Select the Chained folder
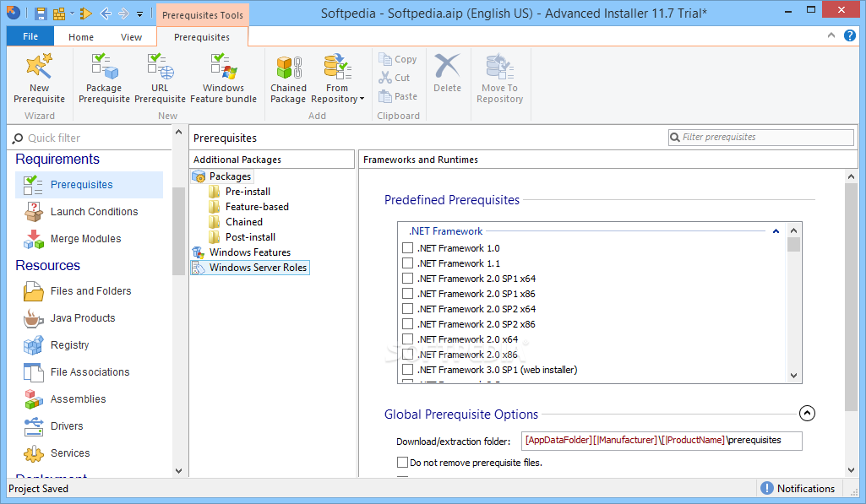Viewport: 866px width, 504px height. coord(236,222)
